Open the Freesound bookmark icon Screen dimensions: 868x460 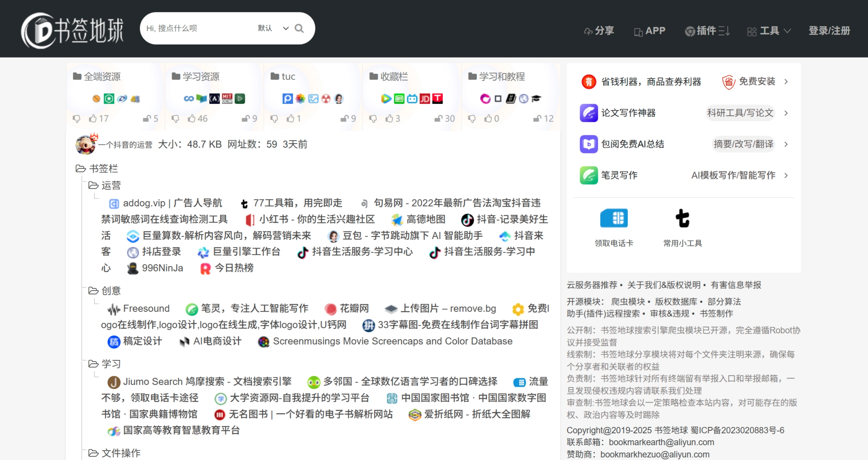point(114,309)
